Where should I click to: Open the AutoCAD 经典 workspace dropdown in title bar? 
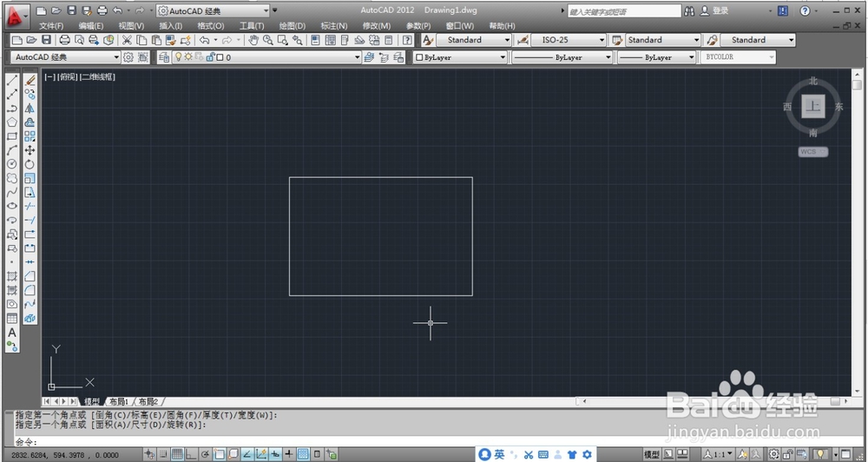coord(214,10)
